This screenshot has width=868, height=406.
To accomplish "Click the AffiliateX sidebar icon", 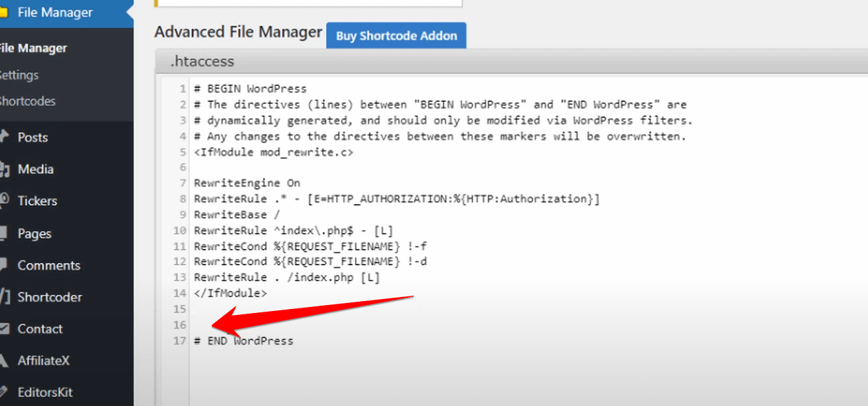I will point(4,361).
